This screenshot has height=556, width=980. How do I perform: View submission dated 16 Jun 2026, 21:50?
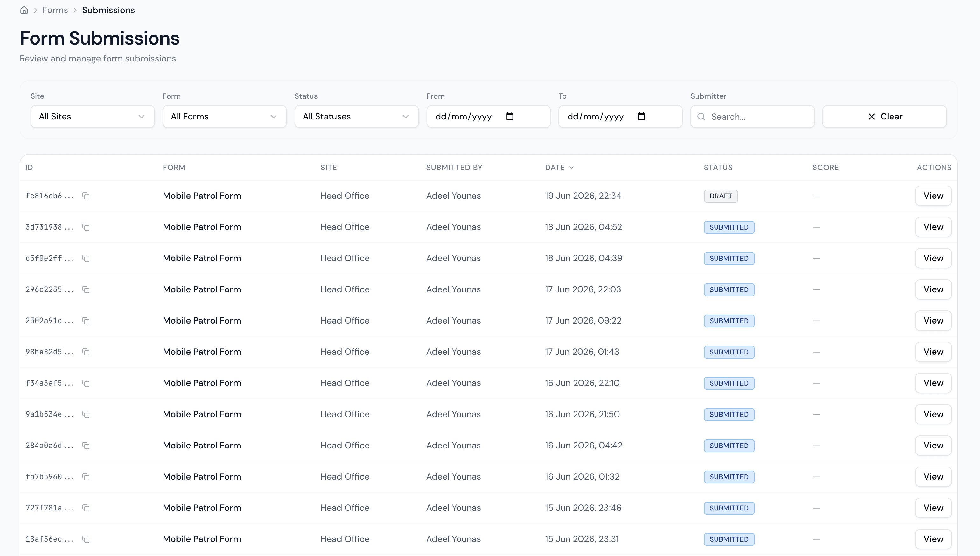[x=933, y=414]
